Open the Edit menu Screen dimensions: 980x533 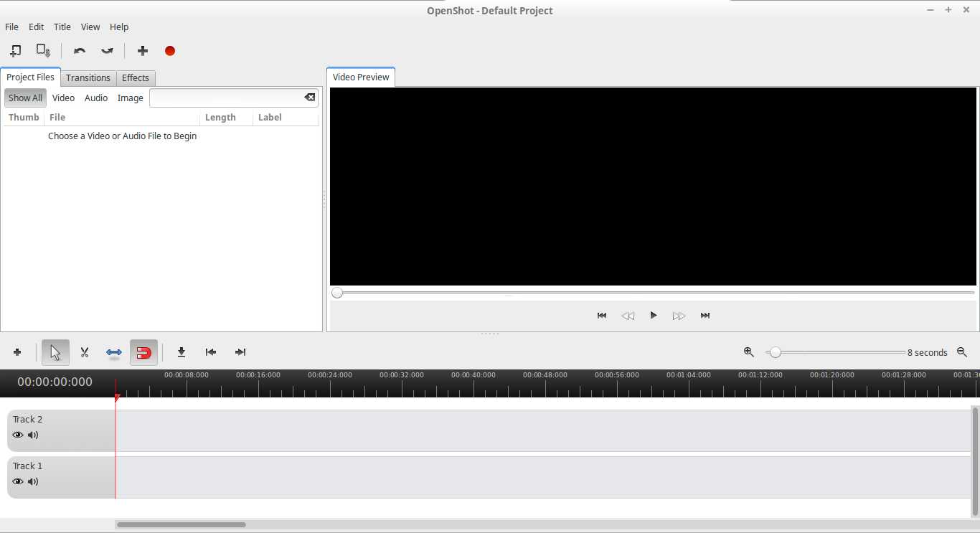click(x=36, y=27)
